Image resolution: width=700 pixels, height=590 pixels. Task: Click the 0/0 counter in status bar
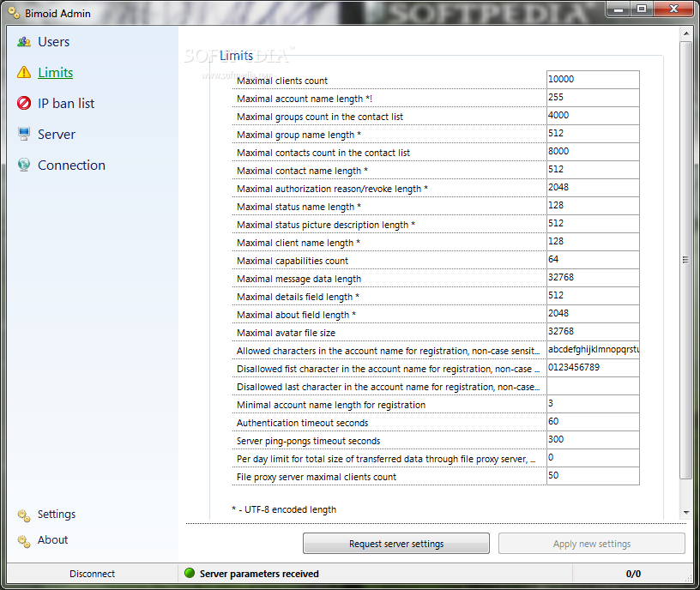[633, 574]
